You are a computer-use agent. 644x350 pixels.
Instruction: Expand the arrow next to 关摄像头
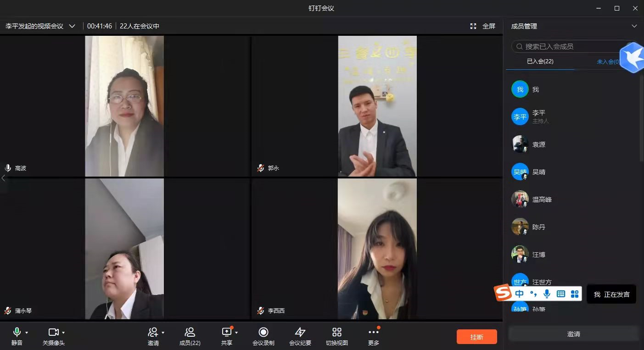(63, 333)
